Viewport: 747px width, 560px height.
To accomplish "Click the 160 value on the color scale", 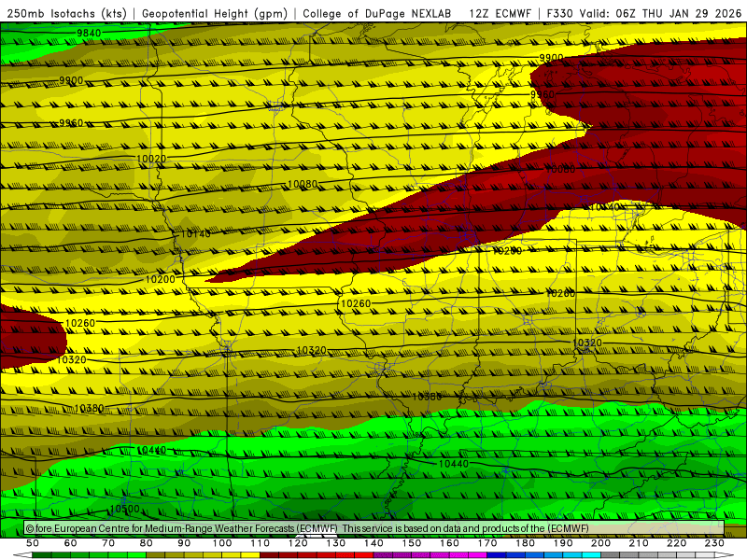I will (450, 543).
